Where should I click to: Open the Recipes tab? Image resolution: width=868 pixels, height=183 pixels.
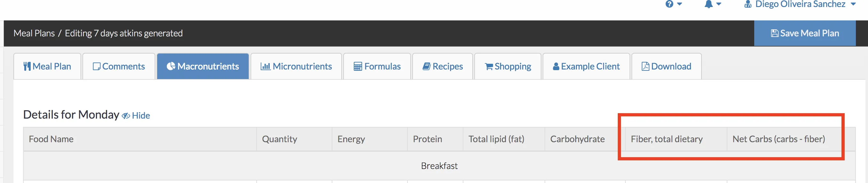pos(443,66)
